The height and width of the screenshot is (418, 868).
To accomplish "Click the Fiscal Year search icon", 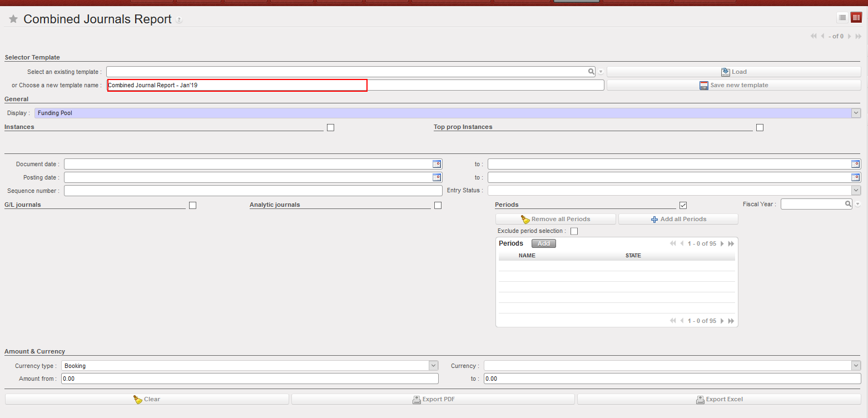I will coord(848,205).
